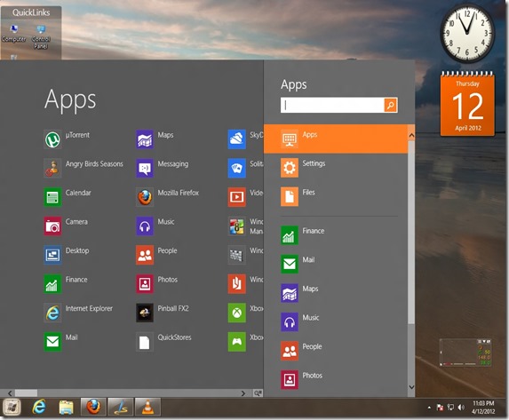This screenshot has height=420, width=509.
Task: Click search pane scroll down arrow
Action: click(x=411, y=387)
